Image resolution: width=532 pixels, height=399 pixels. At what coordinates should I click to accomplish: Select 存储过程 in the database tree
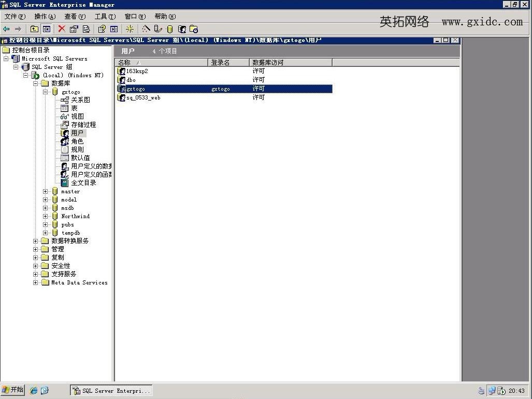83,125
